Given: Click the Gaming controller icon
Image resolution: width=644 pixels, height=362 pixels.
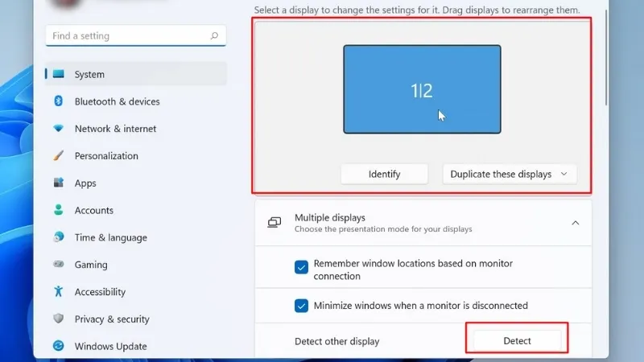Looking at the screenshot, I should (59, 265).
